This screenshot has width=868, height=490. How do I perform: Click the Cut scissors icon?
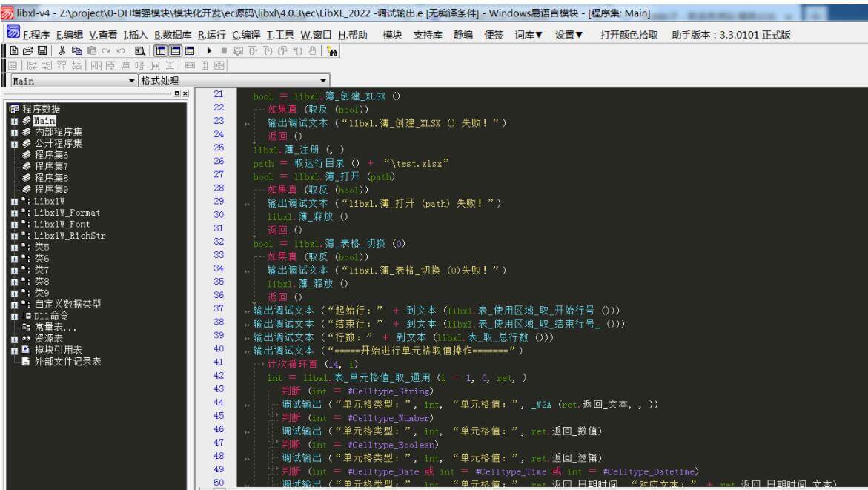pos(62,50)
